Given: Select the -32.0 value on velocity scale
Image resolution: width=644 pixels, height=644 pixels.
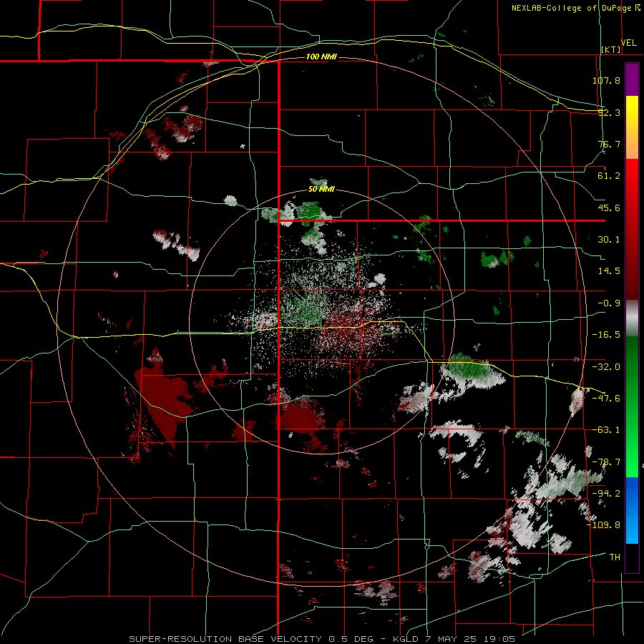Looking at the screenshot, I should coord(606,367).
